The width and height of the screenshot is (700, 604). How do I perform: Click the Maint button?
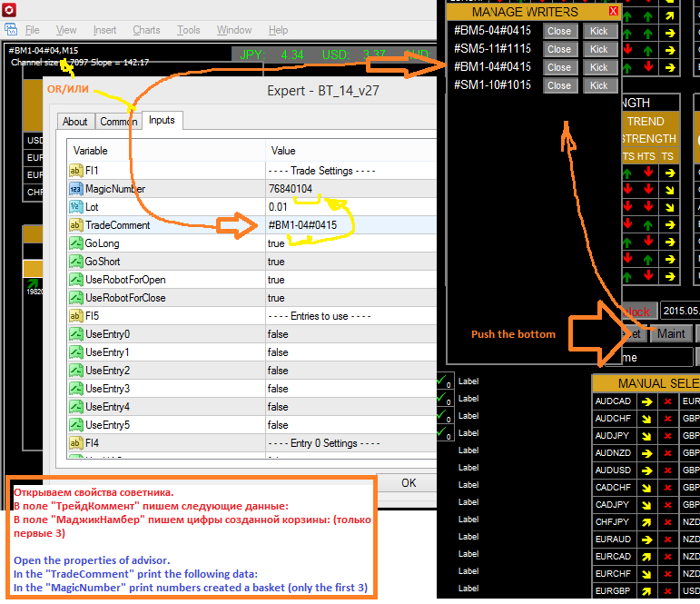click(671, 333)
